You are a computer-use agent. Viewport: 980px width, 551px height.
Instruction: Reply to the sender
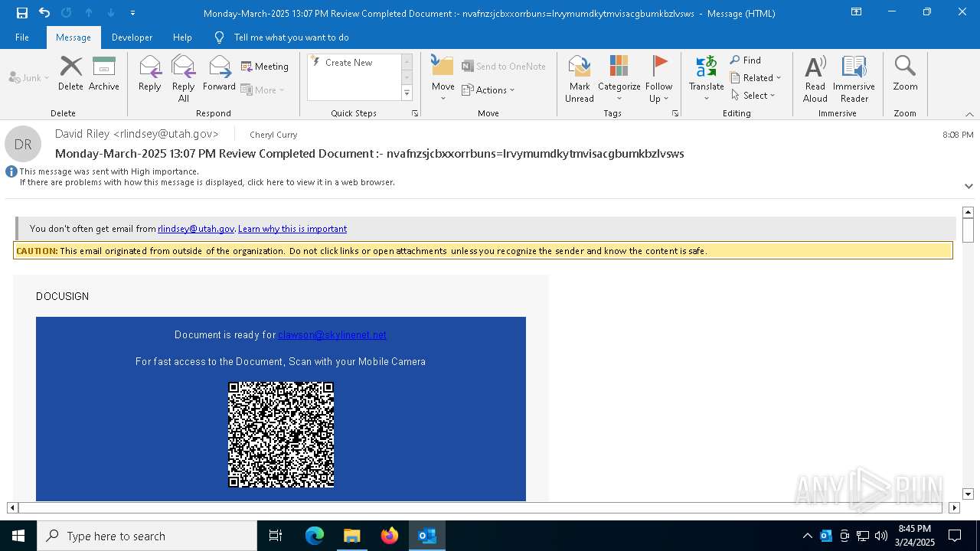[150, 73]
